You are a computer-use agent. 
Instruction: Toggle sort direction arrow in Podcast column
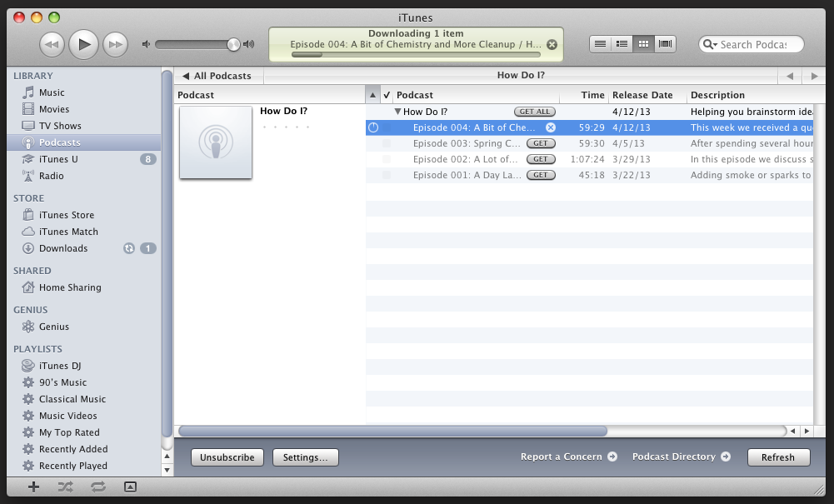[x=372, y=95]
